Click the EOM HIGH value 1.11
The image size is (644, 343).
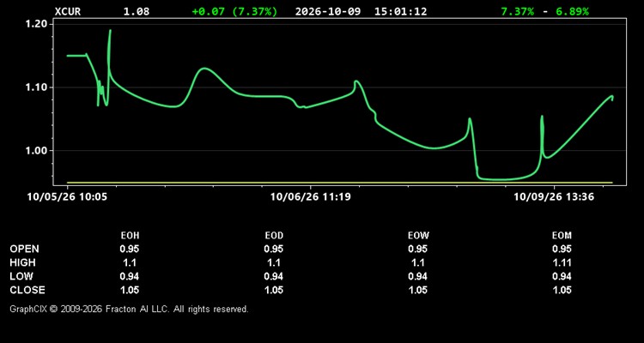click(562, 262)
